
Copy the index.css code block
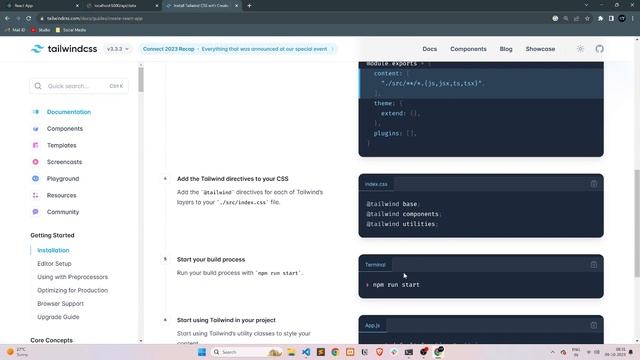[x=593, y=184]
